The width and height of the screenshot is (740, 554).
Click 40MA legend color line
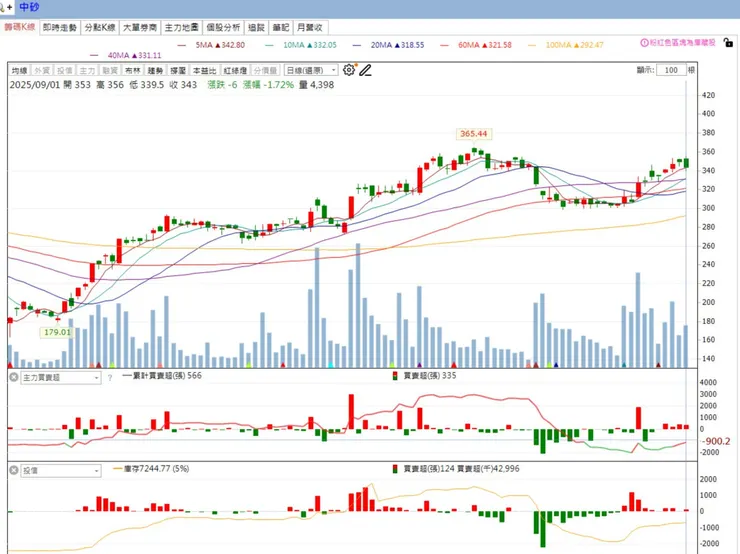pyautogui.click(x=94, y=56)
